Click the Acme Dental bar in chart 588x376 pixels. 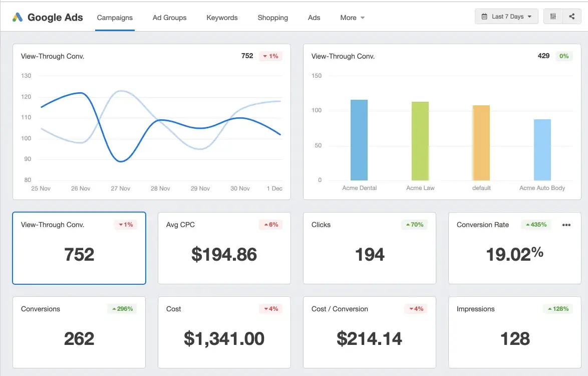359,140
